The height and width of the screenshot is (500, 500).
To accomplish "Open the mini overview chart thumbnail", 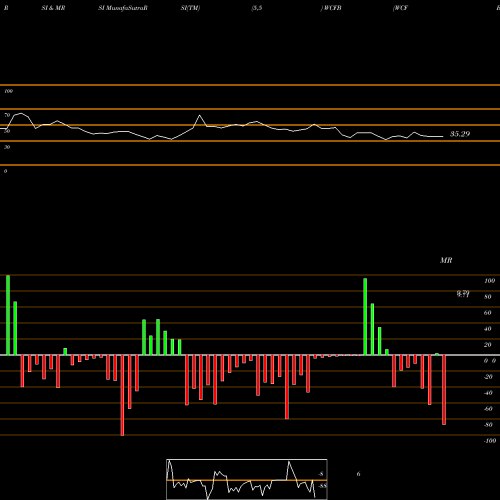I will (x=247, y=479).
